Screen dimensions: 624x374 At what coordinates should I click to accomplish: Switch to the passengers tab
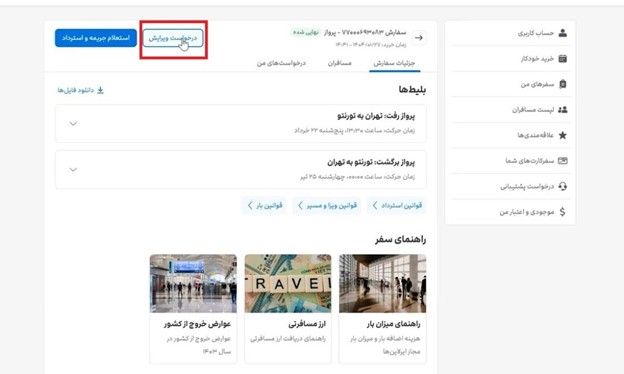point(339,63)
